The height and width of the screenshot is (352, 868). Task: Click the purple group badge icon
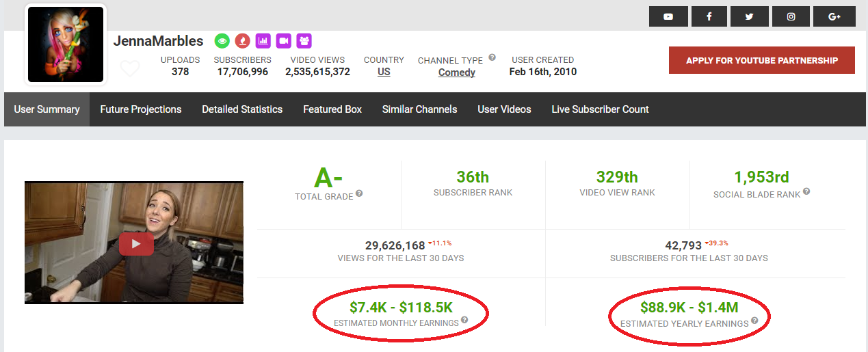[x=304, y=41]
